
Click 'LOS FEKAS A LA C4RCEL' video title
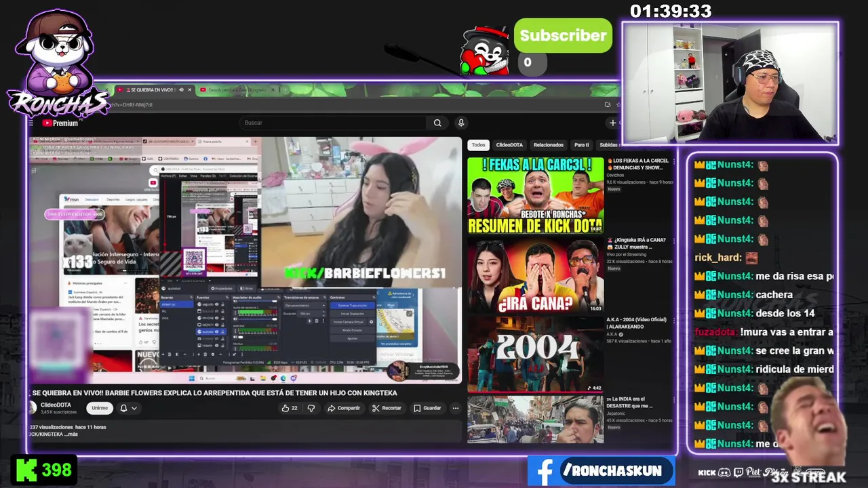637,164
